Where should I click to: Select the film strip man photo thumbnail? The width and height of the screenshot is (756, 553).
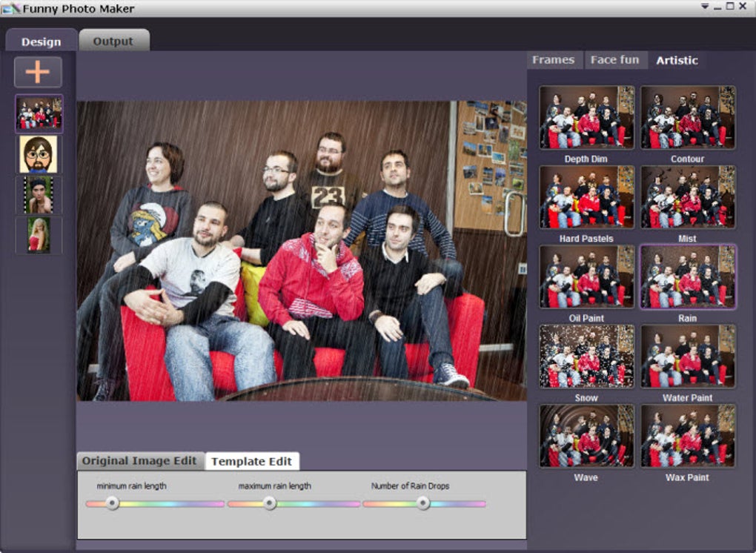click(x=39, y=195)
